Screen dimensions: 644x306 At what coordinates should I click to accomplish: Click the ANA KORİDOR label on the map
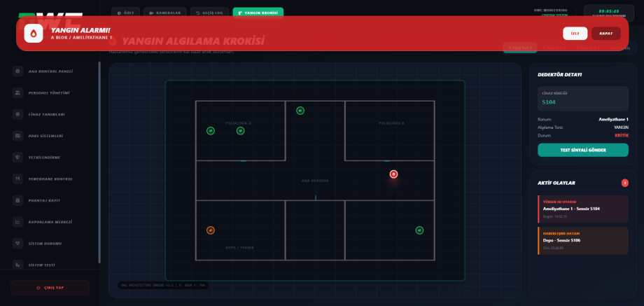point(315,181)
